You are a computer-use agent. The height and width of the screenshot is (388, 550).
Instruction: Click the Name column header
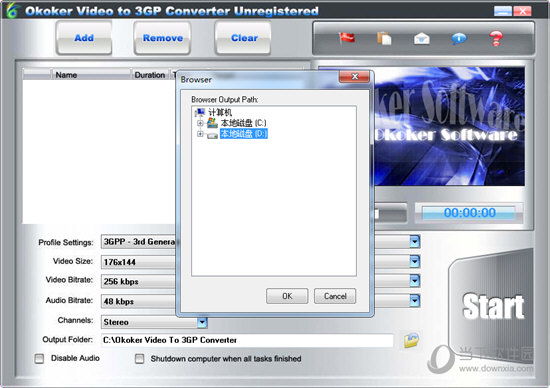(91, 75)
